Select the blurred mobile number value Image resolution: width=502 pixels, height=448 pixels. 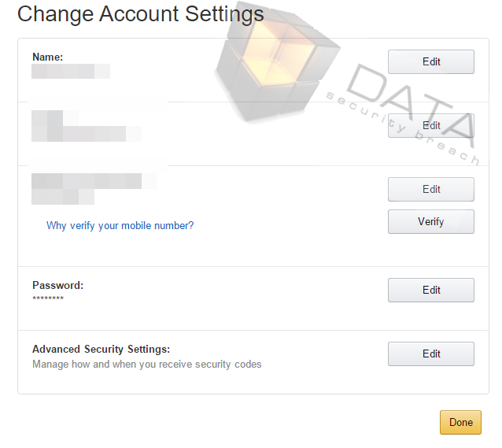tap(94, 189)
